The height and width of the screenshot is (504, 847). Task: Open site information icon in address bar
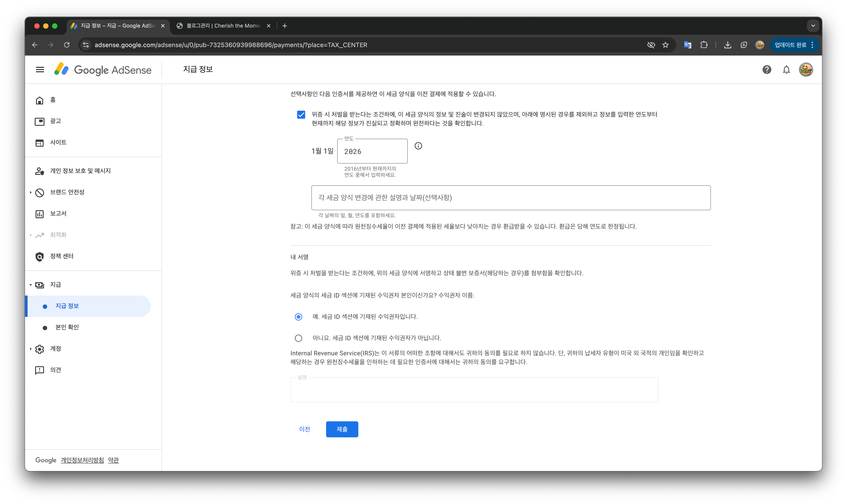tap(86, 45)
